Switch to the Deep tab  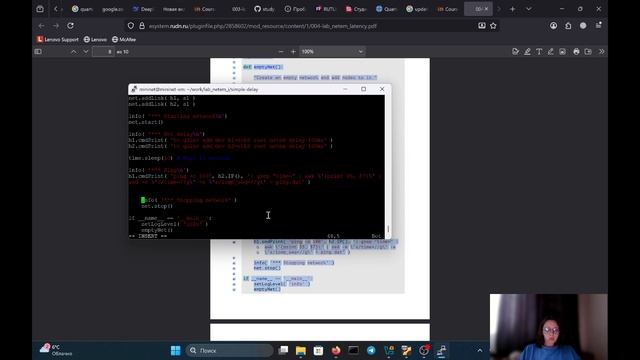[143, 9]
